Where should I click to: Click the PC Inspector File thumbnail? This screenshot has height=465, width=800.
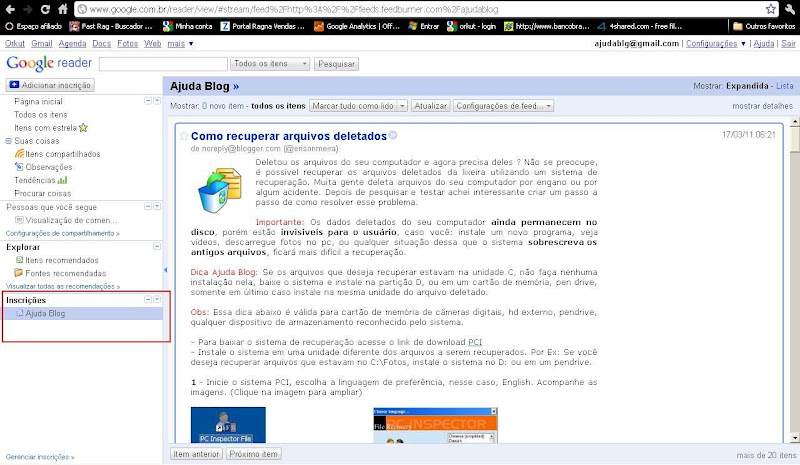point(228,425)
